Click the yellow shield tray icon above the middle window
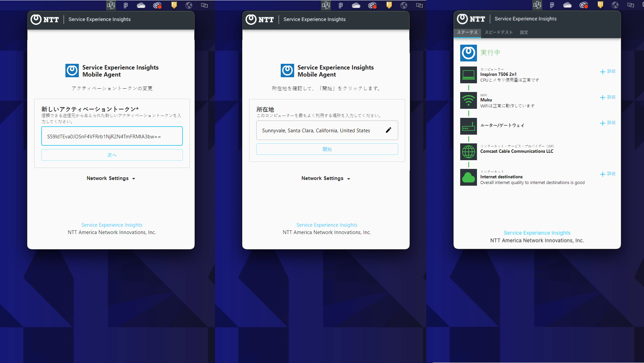The image size is (644, 363). [x=389, y=5]
